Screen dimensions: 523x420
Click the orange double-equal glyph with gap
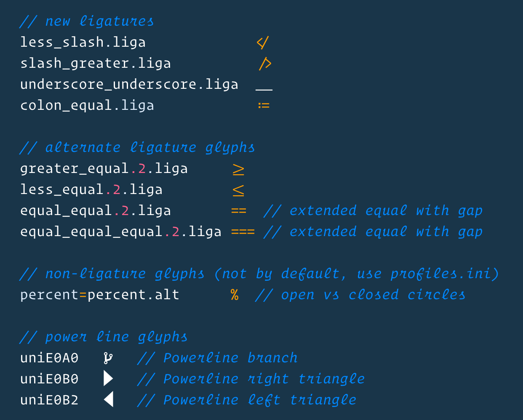point(239,211)
